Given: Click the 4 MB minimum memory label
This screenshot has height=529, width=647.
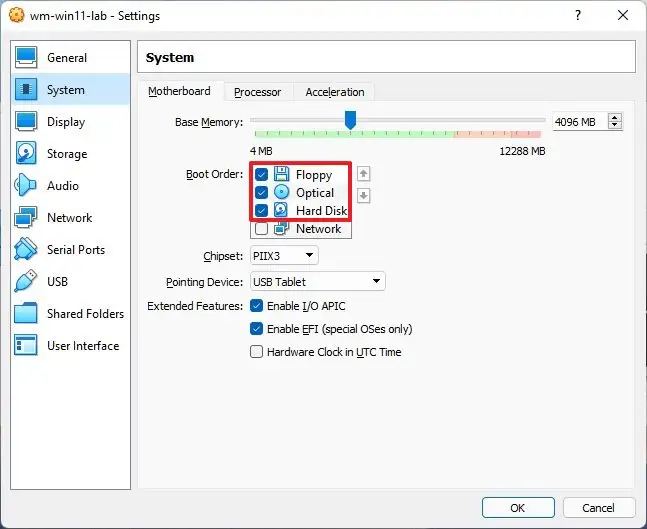Looking at the screenshot, I should 261,151.
